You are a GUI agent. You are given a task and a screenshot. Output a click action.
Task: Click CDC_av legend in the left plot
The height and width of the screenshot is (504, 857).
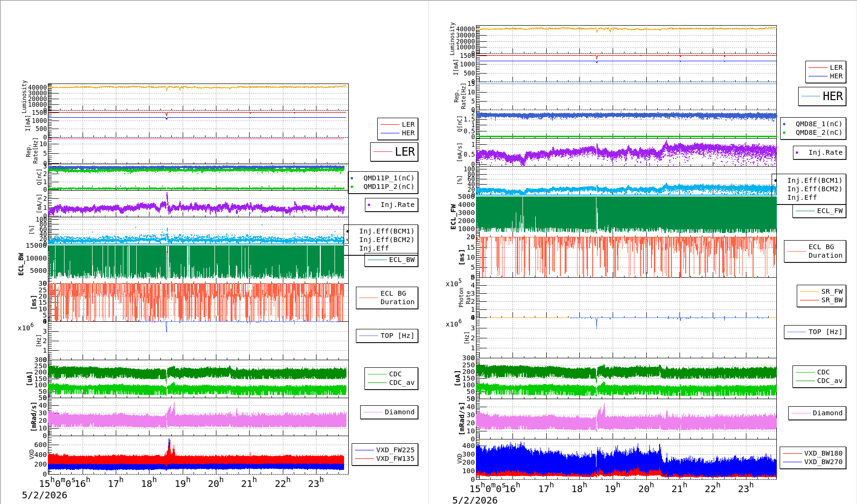coord(391,383)
